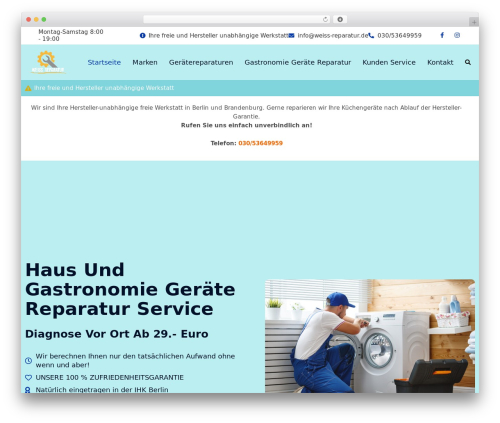Minimize window using the yellow button
This screenshot has width=500, height=423.
pos(36,20)
